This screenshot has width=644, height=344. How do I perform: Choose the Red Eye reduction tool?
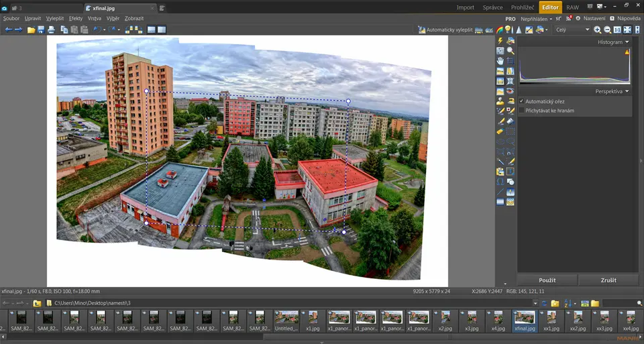[511, 91]
